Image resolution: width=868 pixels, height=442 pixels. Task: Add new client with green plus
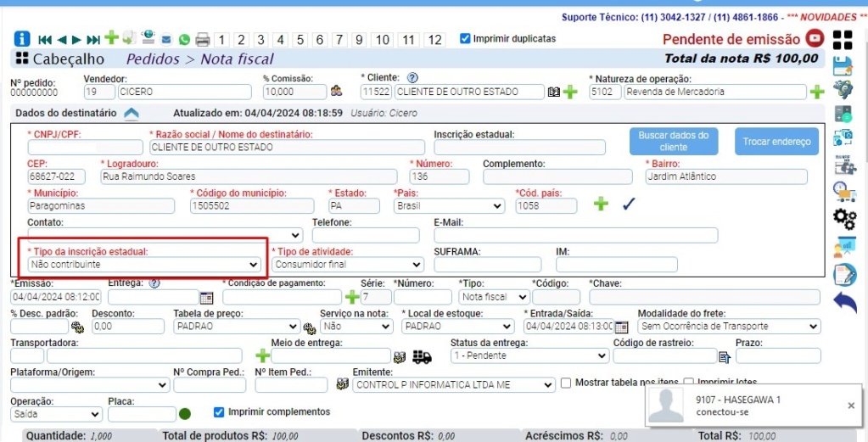click(569, 92)
